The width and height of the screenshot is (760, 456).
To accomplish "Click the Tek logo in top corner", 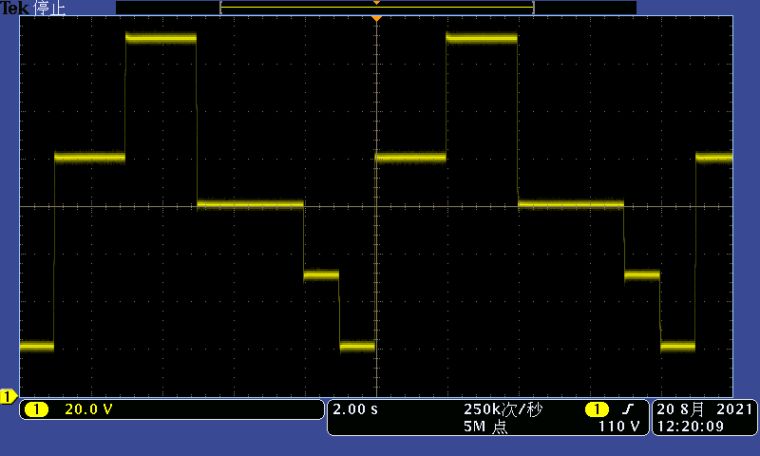I will pyautogui.click(x=14, y=7).
